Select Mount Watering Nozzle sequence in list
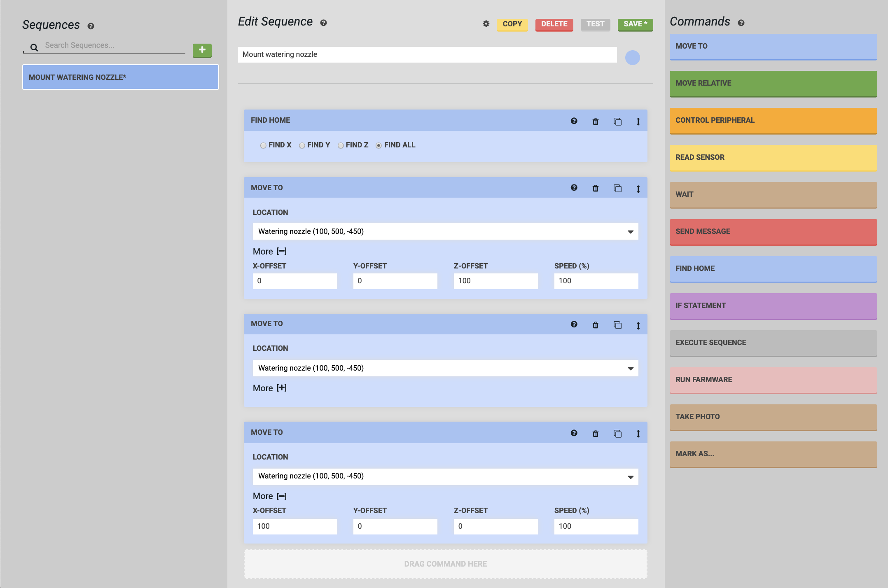Viewport: 888px width, 588px height. 120,77
